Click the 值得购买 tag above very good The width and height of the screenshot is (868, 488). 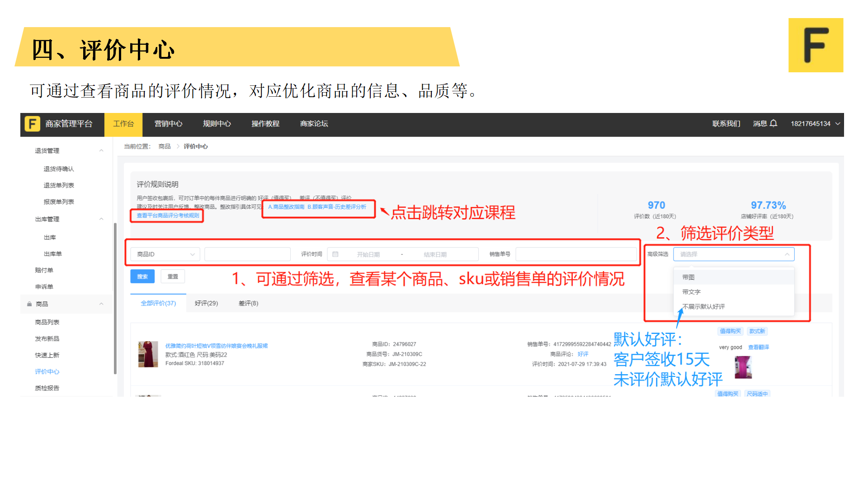coord(730,331)
